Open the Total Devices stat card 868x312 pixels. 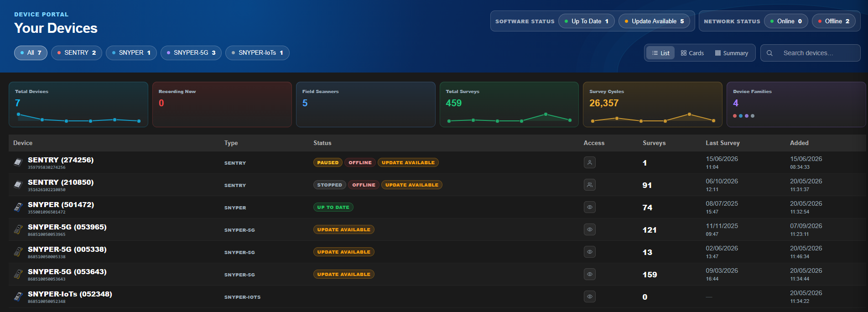point(78,104)
